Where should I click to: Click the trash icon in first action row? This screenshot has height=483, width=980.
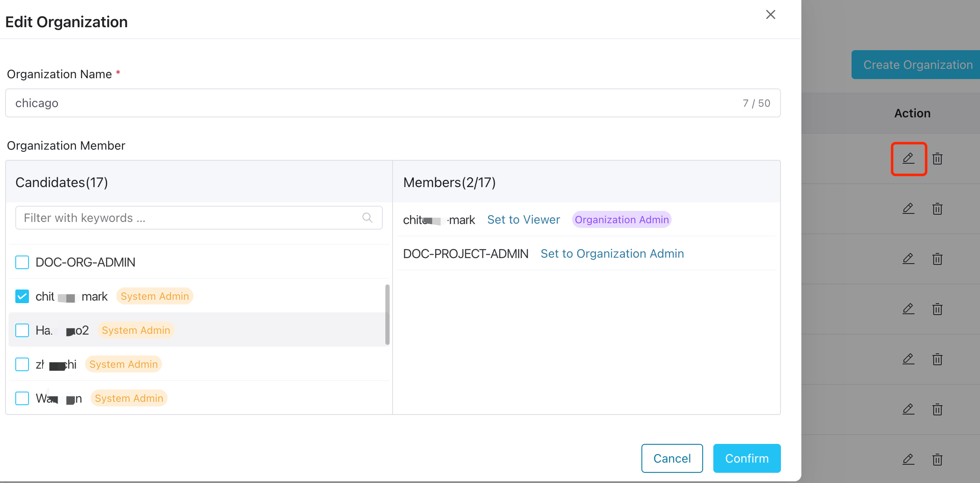point(937,159)
